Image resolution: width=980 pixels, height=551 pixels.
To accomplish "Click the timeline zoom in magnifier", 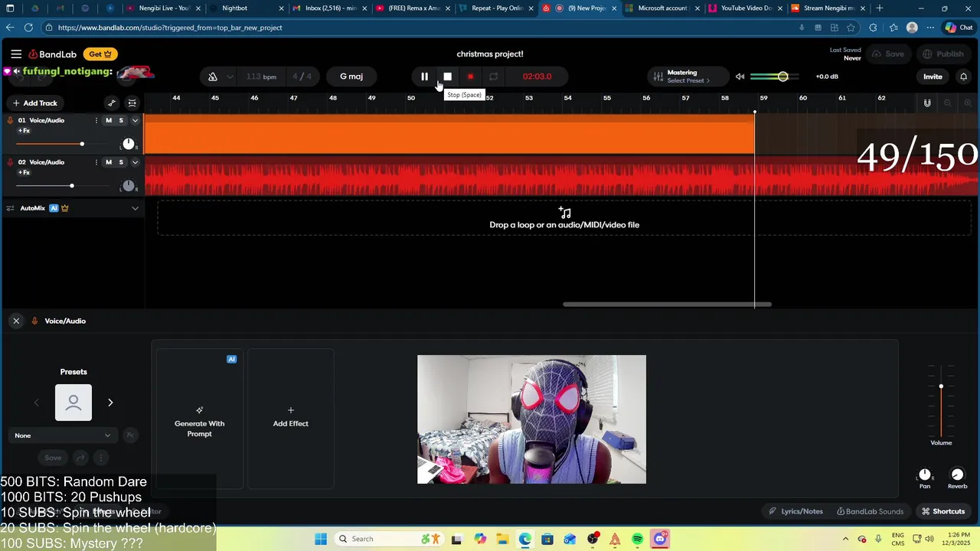I will 968,103.
